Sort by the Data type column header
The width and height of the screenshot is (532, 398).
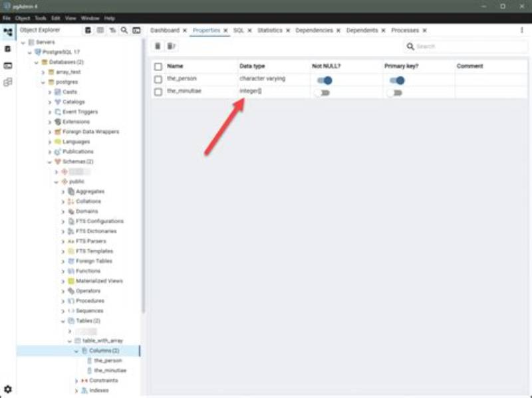tap(252, 66)
